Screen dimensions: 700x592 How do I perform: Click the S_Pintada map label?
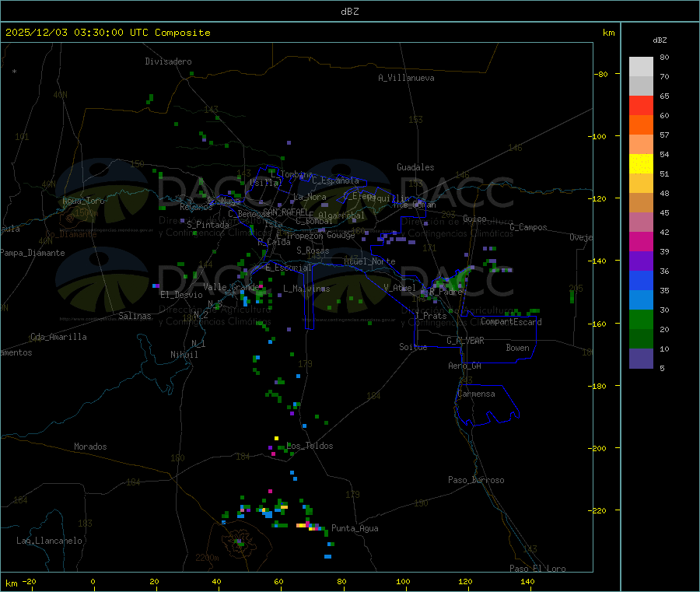208,225
